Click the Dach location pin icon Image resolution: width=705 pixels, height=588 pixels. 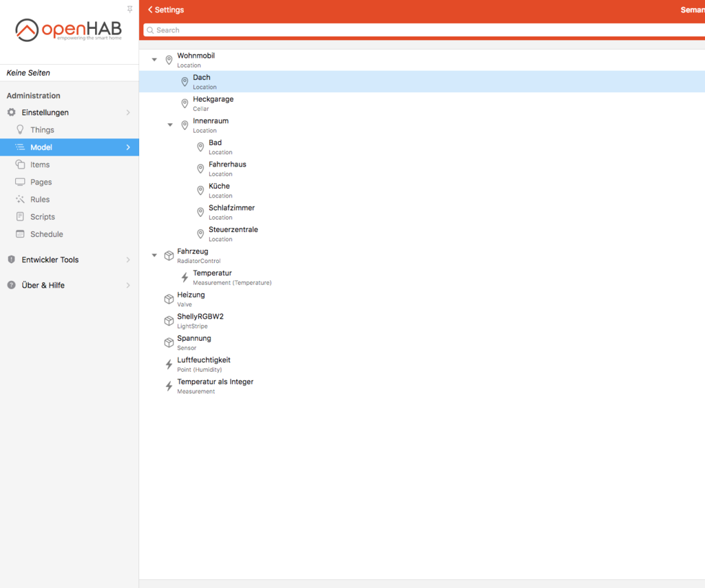pos(185,81)
